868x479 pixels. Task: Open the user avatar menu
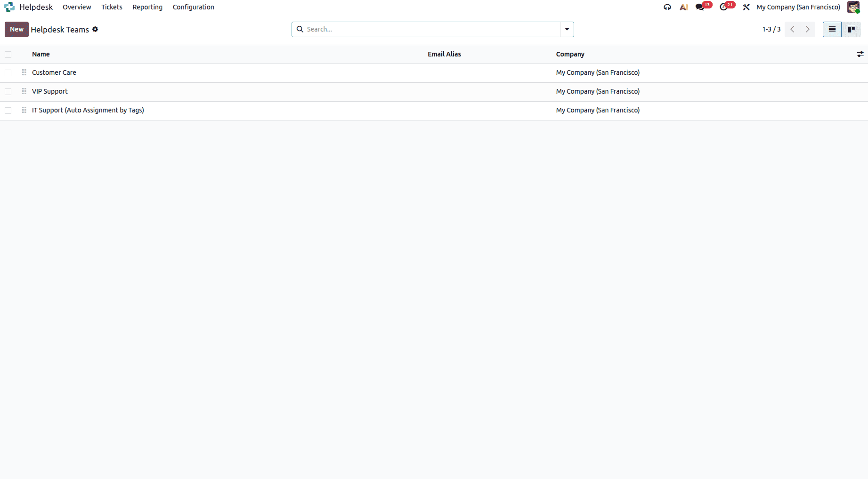pyautogui.click(x=853, y=7)
